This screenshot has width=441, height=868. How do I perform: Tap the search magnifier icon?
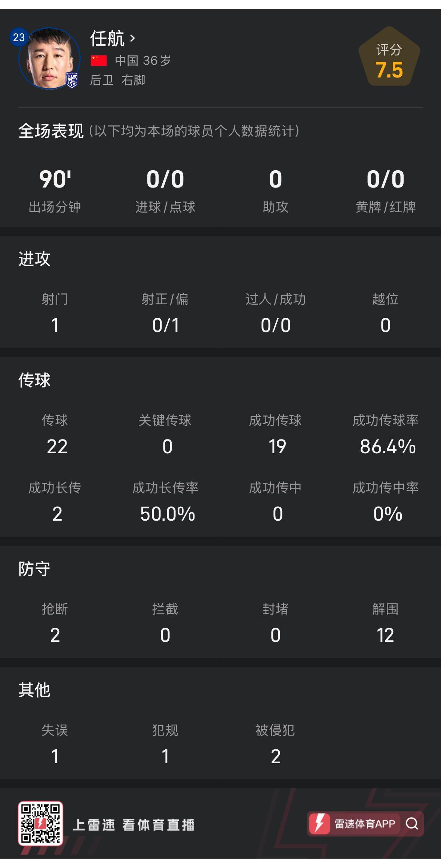pos(412,824)
